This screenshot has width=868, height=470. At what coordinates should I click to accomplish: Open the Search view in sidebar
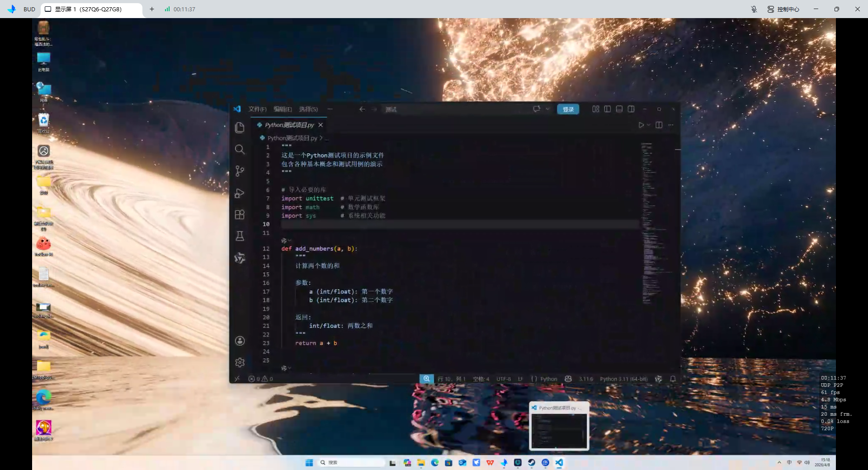tap(240, 149)
